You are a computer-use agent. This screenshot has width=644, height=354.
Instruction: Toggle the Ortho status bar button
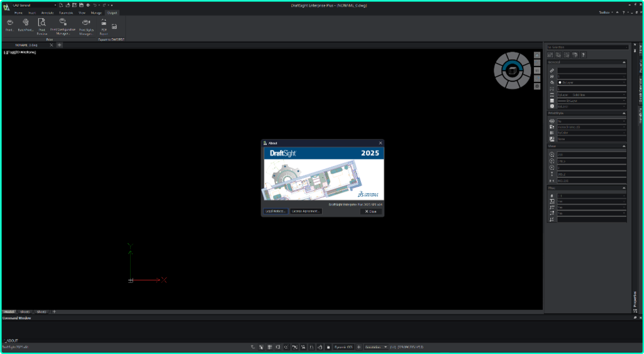[x=278, y=347]
